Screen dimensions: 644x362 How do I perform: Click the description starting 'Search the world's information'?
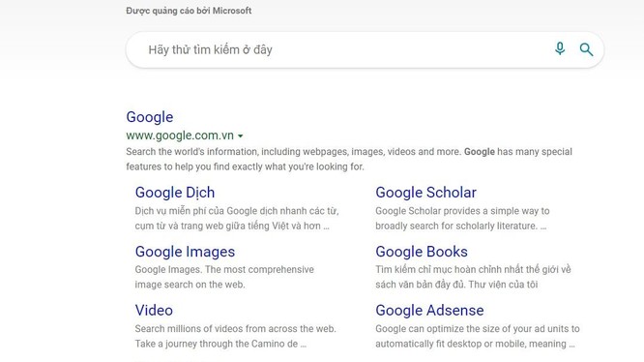(349, 159)
